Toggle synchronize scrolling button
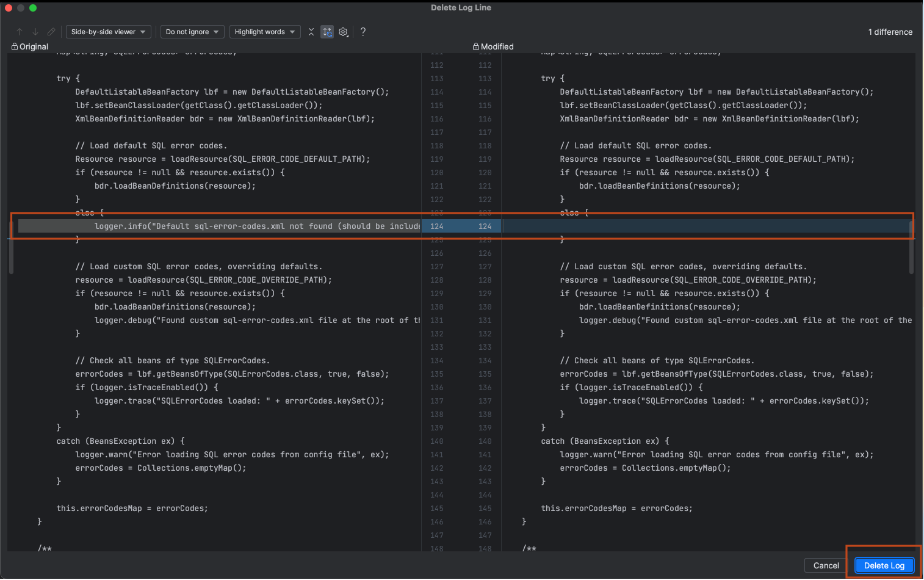The height and width of the screenshot is (580, 924). pos(328,32)
